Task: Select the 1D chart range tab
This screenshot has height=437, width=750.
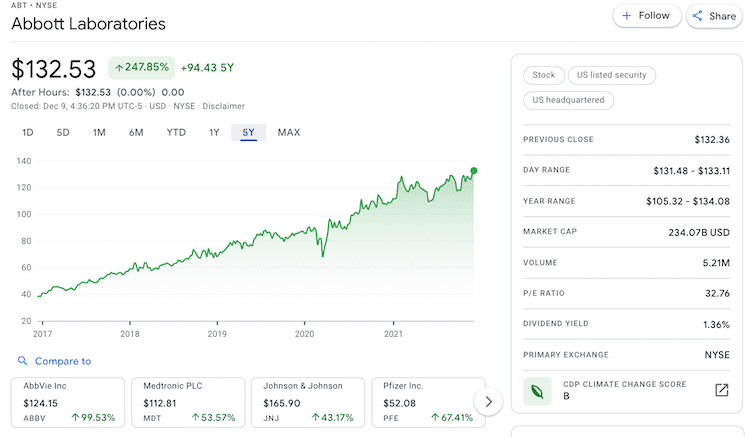Action: pos(28,132)
